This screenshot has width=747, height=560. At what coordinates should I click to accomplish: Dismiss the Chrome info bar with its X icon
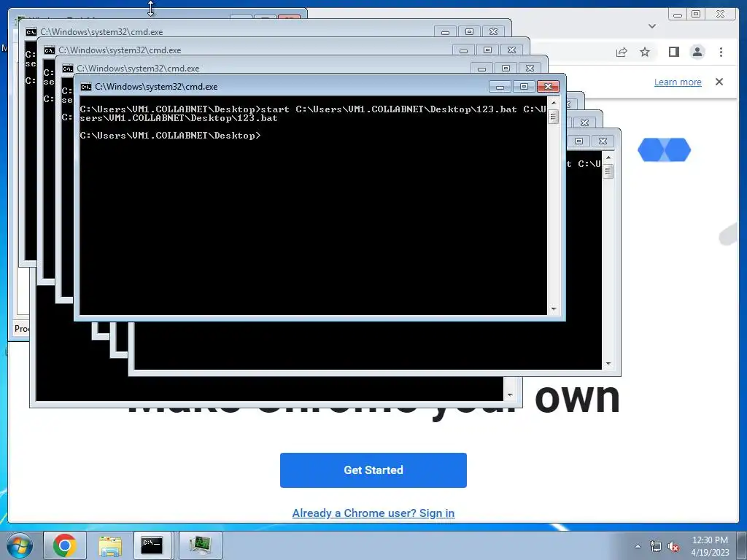(x=719, y=82)
